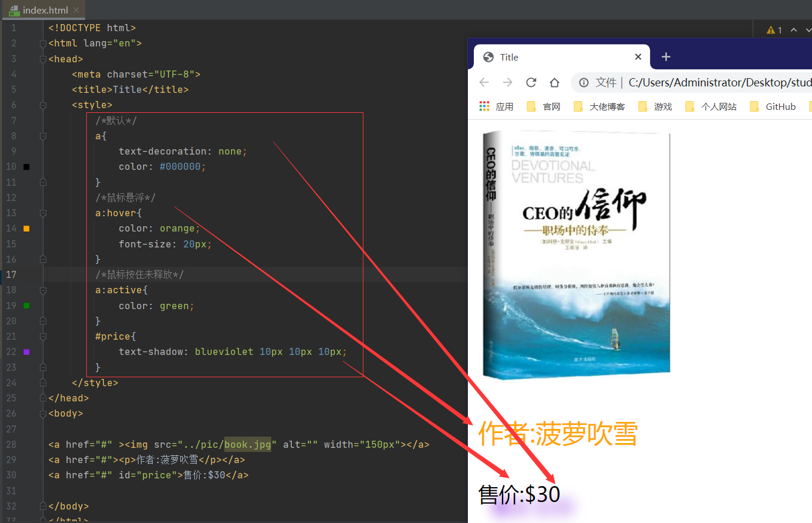Go to previous highlighted error arrow
812x523 pixels.
[x=794, y=30]
